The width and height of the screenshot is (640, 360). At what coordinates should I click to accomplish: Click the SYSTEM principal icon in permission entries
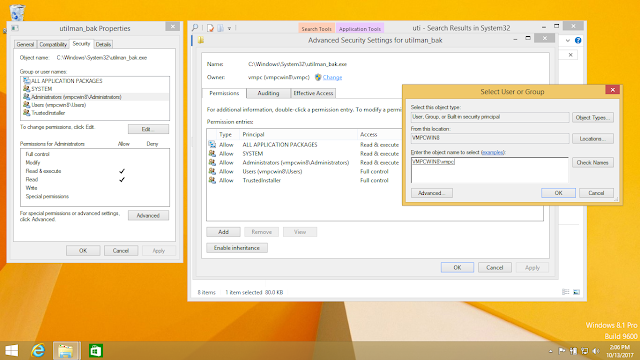pos(212,153)
